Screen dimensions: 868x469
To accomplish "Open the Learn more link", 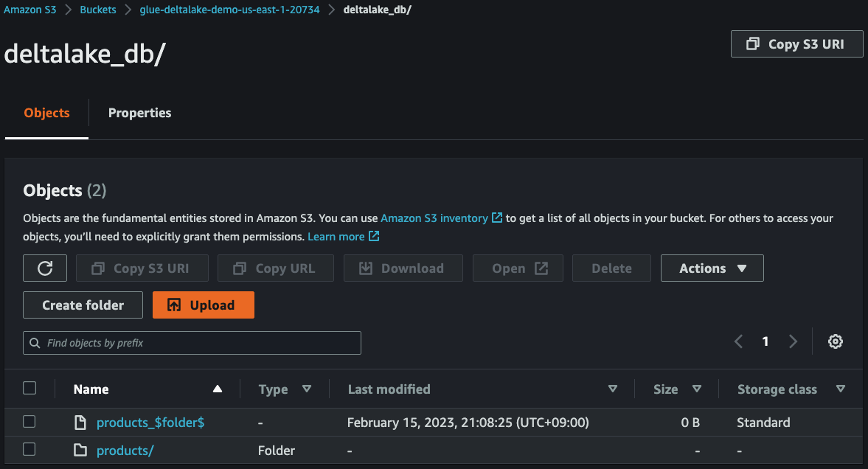I will (336, 237).
